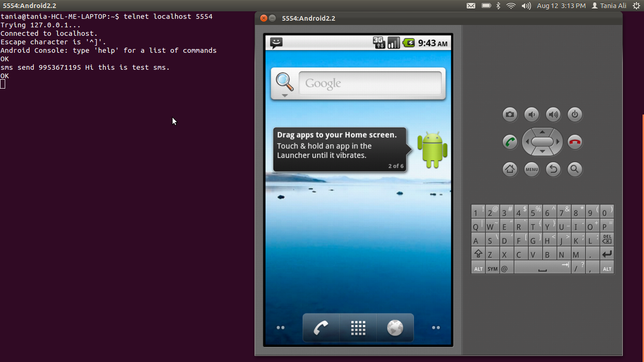Open the Phone dialer from the emulator dock

(321, 327)
